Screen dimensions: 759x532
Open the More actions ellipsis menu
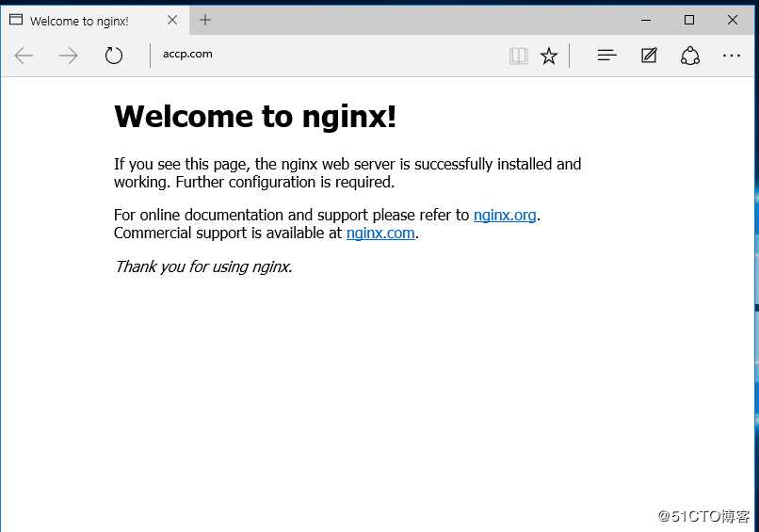[732, 56]
